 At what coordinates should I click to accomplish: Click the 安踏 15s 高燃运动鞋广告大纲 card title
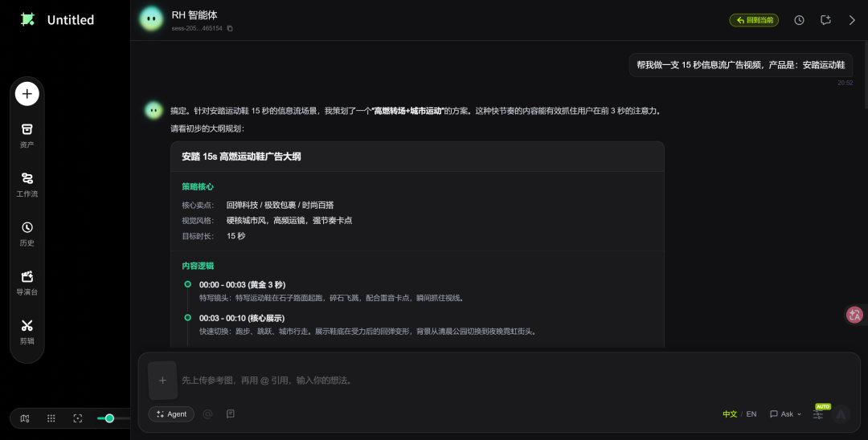241,157
